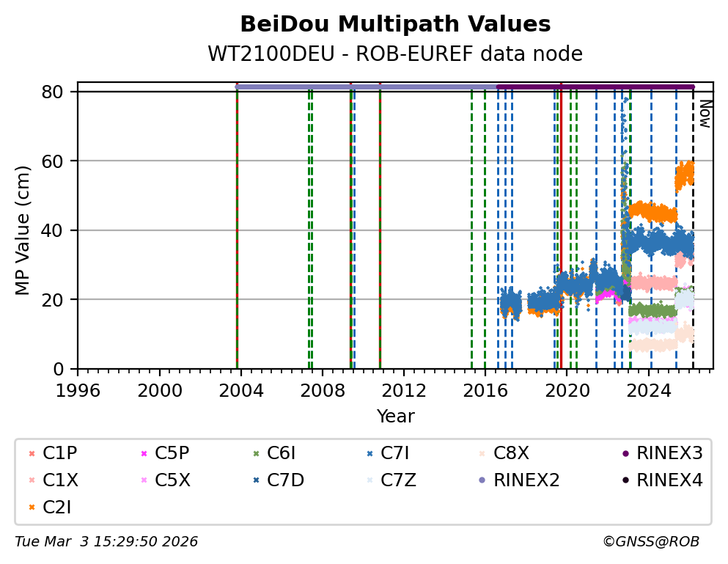Select the C7D legend label
Image resolution: width=728 pixels, height=564 pixels.
coord(285,480)
